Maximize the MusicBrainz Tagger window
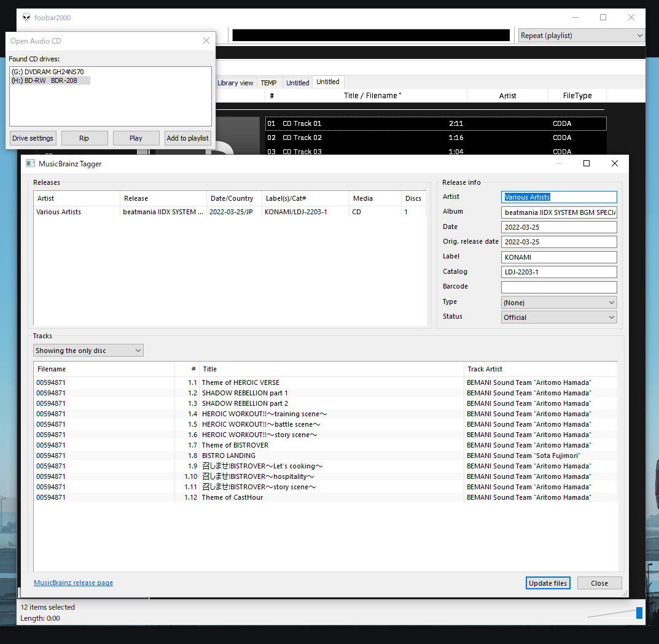 click(586, 163)
